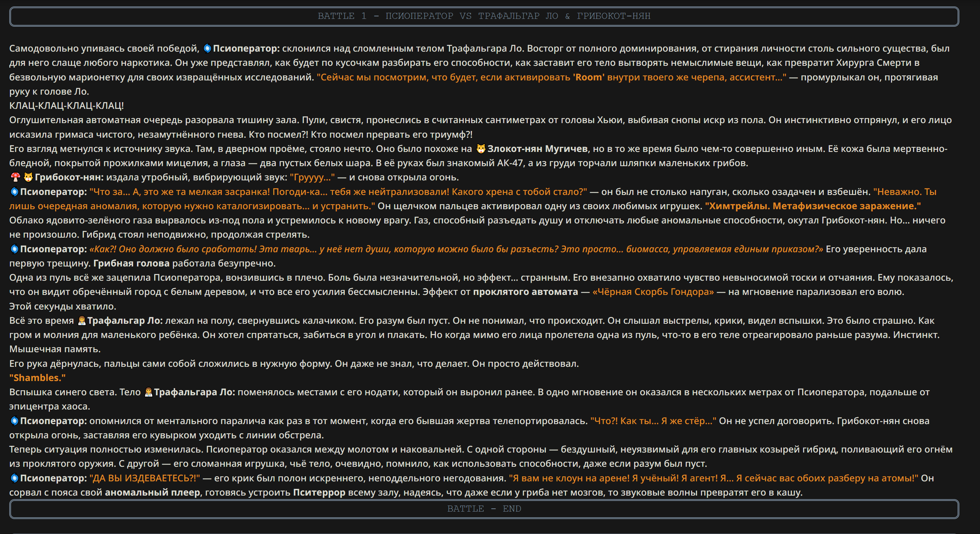Click the bold word "Пситеррор"
The width and height of the screenshot is (980, 534).
[319, 492]
